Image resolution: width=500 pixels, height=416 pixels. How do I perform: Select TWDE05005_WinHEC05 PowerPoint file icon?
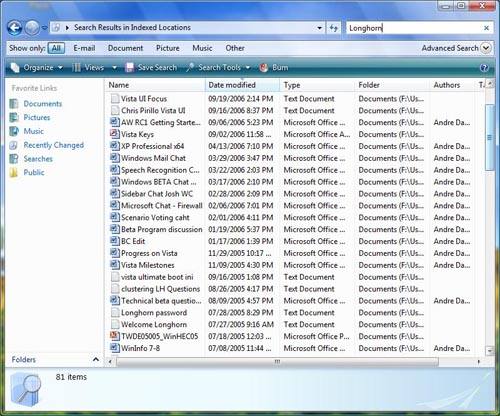click(115, 336)
